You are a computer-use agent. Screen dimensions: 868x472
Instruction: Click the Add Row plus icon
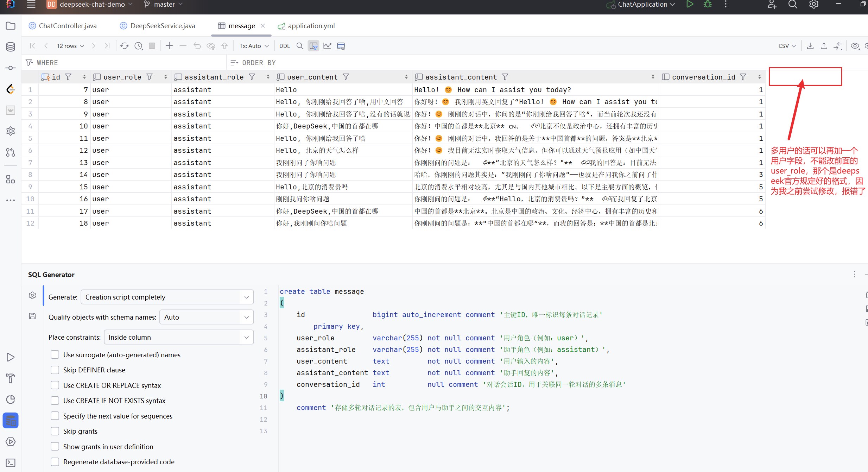[x=169, y=46]
